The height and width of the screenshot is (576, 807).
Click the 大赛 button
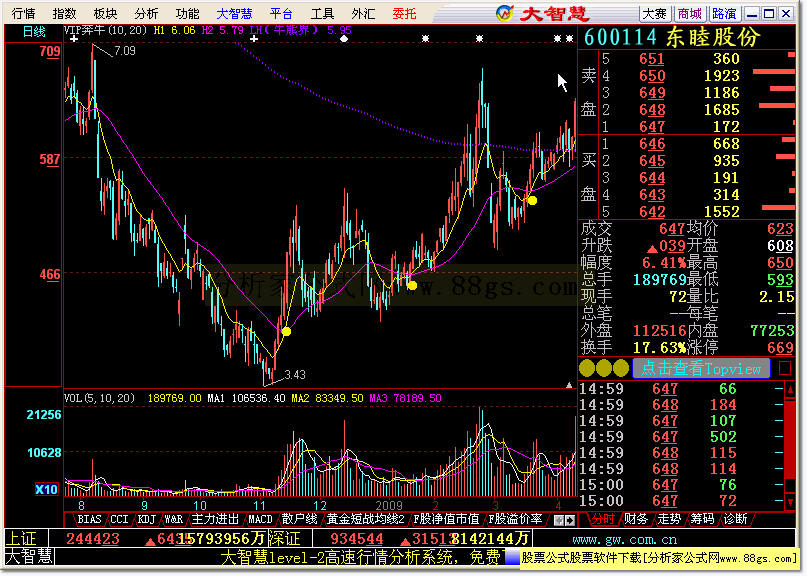click(x=655, y=14)
